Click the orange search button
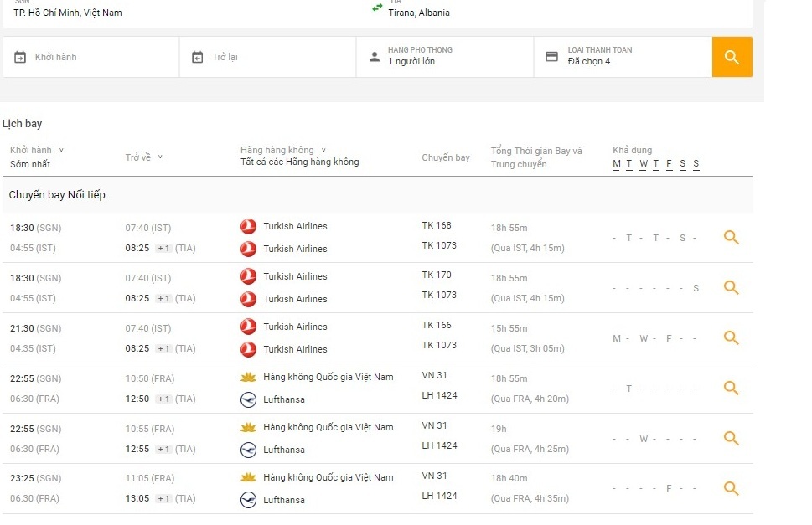The width and height of the screenshot is (812, 525). [x=732, y=57]
